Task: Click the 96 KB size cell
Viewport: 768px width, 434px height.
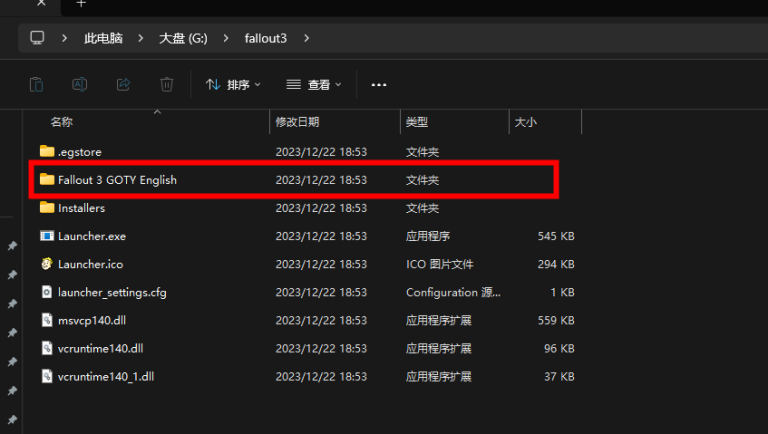Action: (559, 349)
